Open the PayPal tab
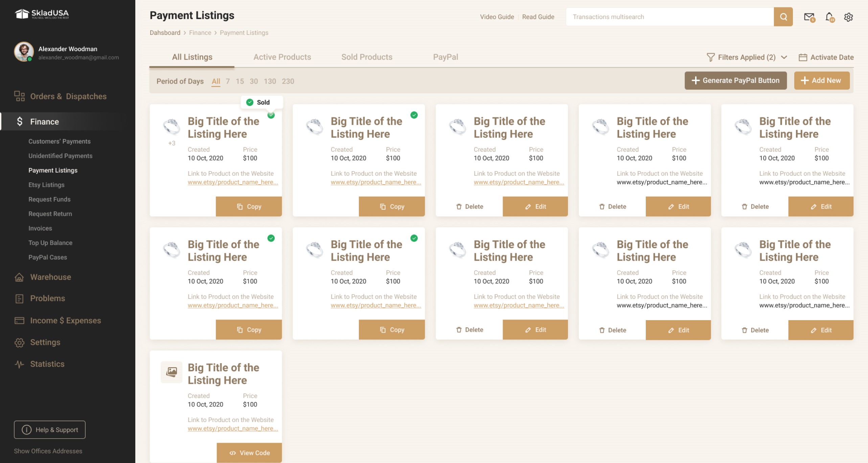868x463 pixels. (446, 57)
